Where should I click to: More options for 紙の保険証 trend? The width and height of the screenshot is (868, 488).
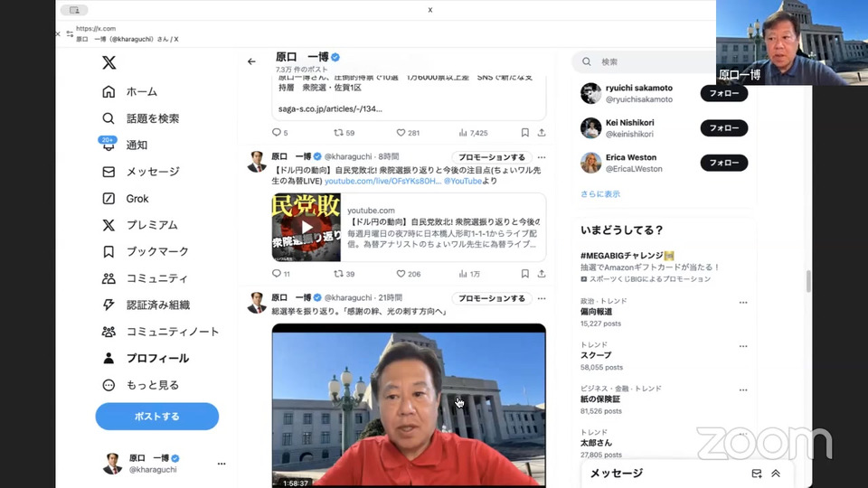click(743, 390)
